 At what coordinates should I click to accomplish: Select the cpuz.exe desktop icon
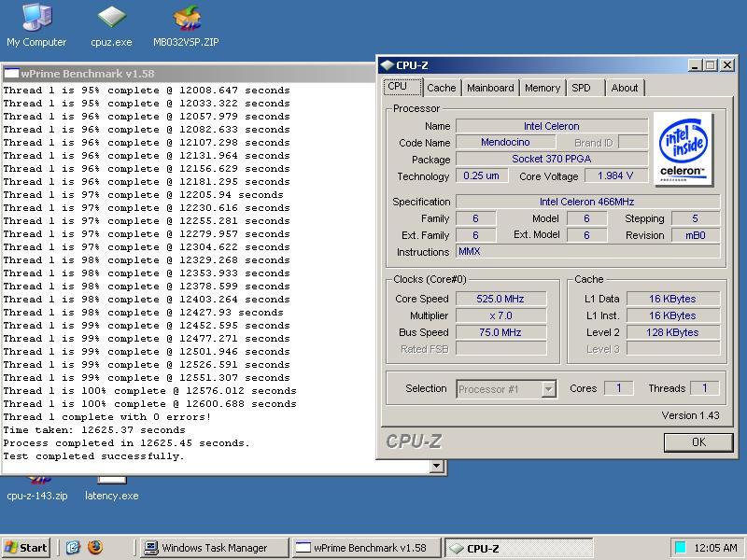pos(111,24)
